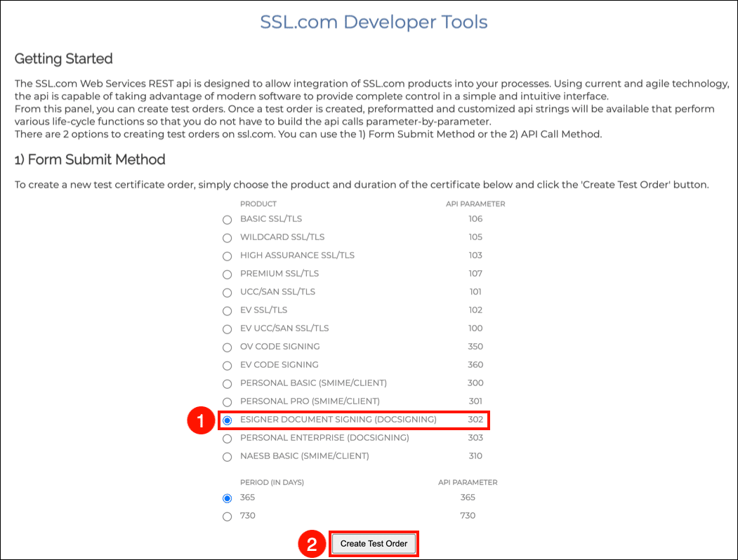Choose the EV SSL/TLS option
This screenshot has width=738, height=560.
click(227, 310)
